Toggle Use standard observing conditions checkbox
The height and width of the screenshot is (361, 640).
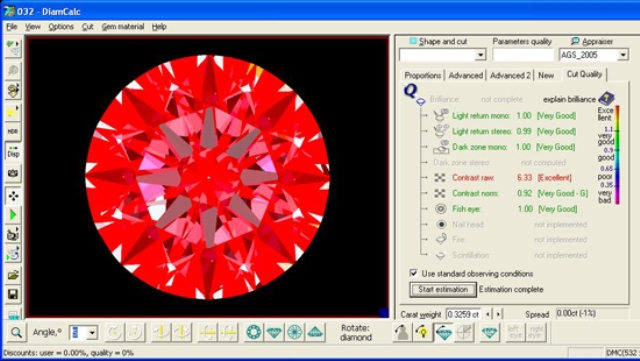[x=413, y=273]
